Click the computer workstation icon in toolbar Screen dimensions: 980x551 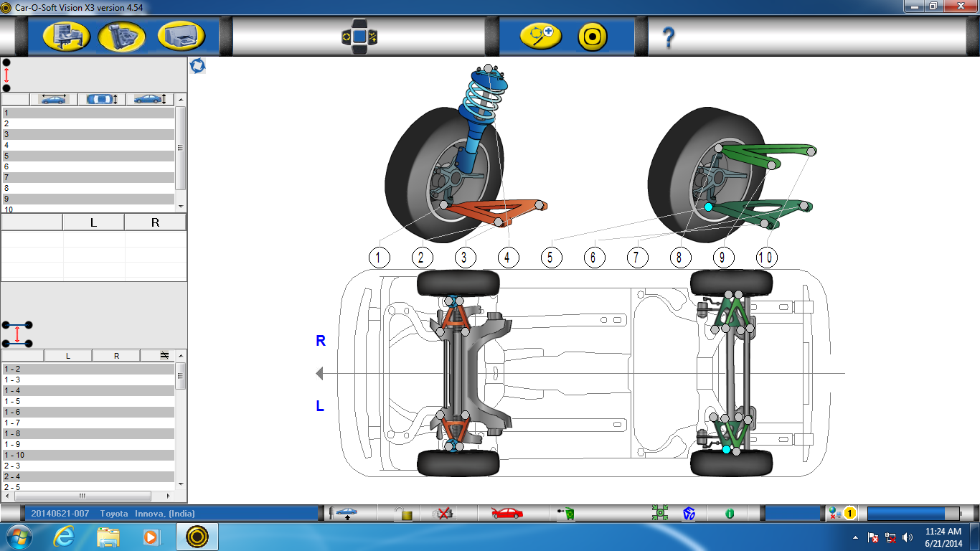tap(67, 35)
